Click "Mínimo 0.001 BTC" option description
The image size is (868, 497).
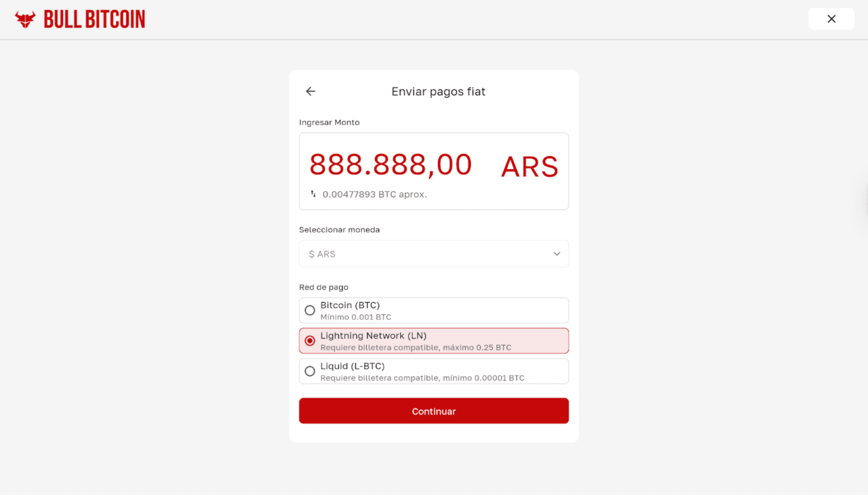(x=355, y=317)
